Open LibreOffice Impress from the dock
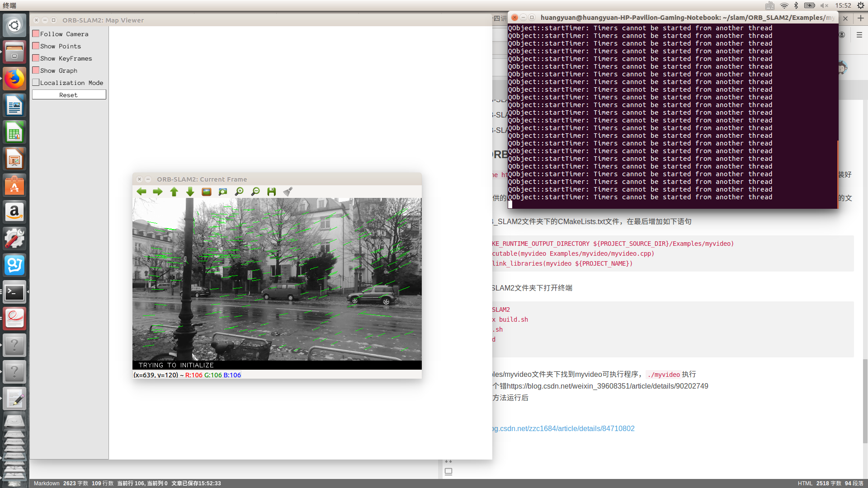The height and width of the screenshot is (488, 868). pyautogui.click(x=14, y=159)
